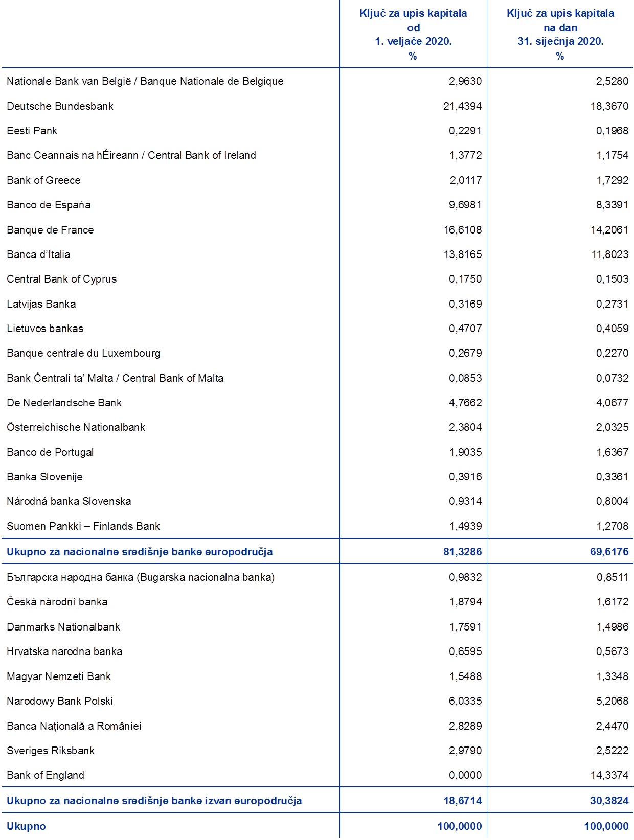Click the Eesti Pank value 0,2291
This screenshot has height=840, width=634.
point(465,131)
